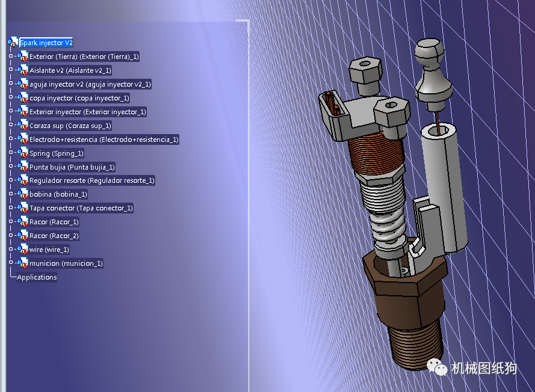Select Spring (Spring_1) label

click(57, 153)
